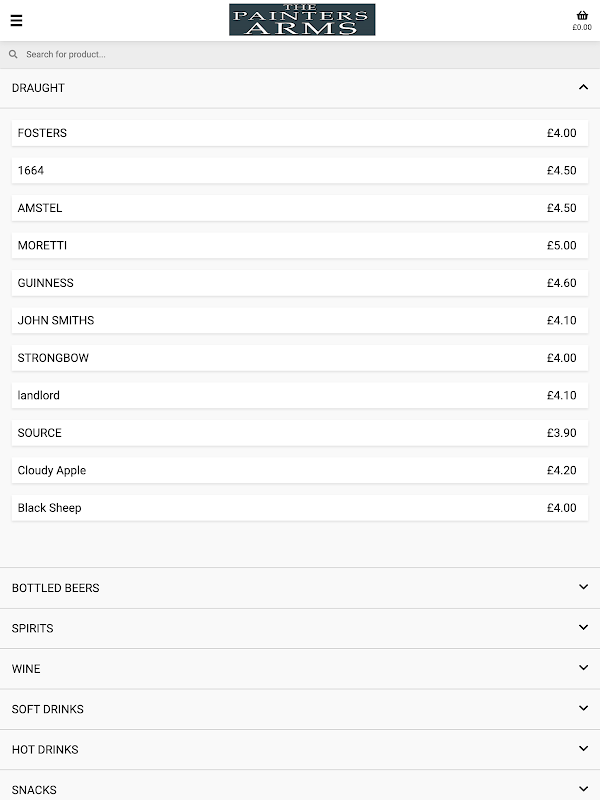The width and height of the screenshot is (600, 800).
Task: Select the Strongbow row
Action: tap(300, 358)
